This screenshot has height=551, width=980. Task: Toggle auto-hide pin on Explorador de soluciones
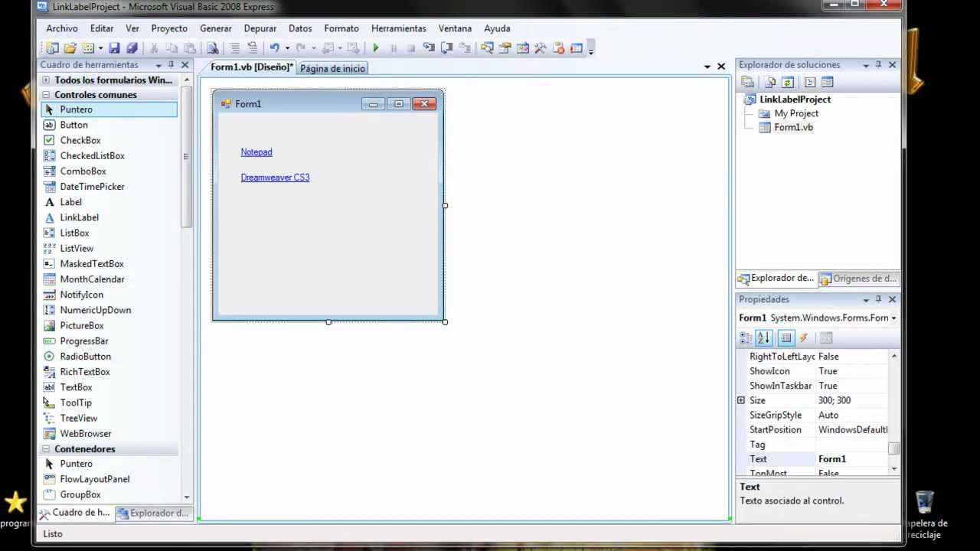pos(878,65)
